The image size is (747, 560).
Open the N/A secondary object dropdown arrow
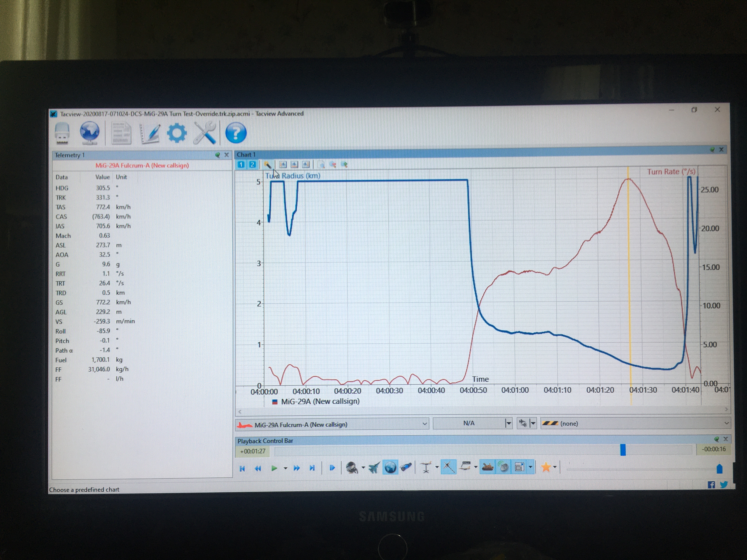point(508,423)
